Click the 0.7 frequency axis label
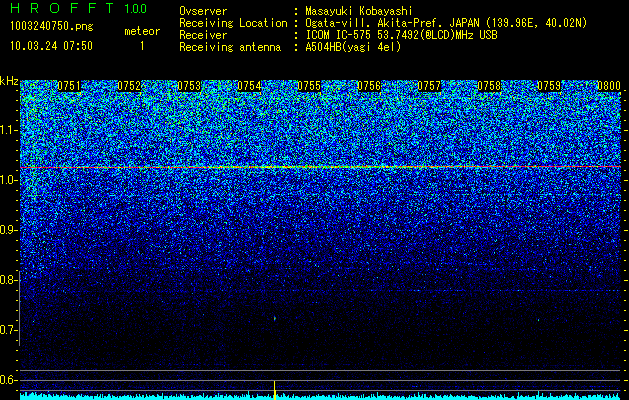The height and width of the screenshot is (400, 629). [x=9, y=330]
